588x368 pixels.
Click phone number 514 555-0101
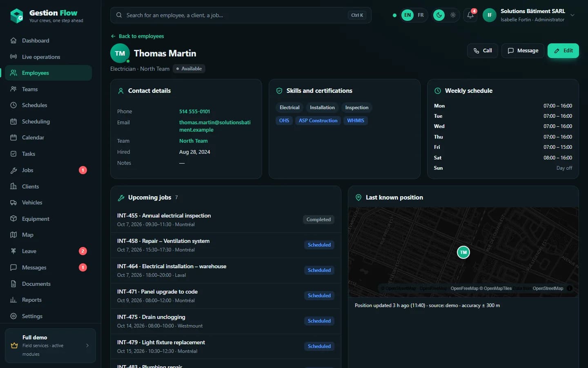[194, 111]
